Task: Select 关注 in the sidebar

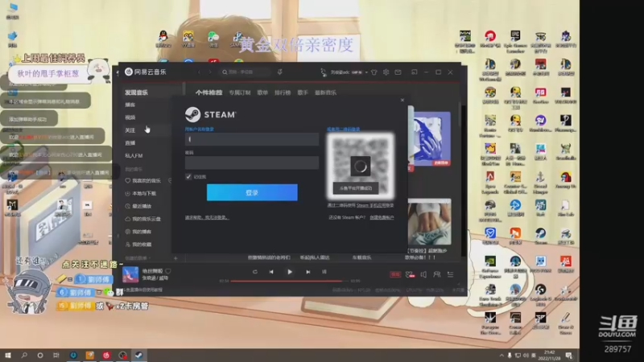Action: 130,130
